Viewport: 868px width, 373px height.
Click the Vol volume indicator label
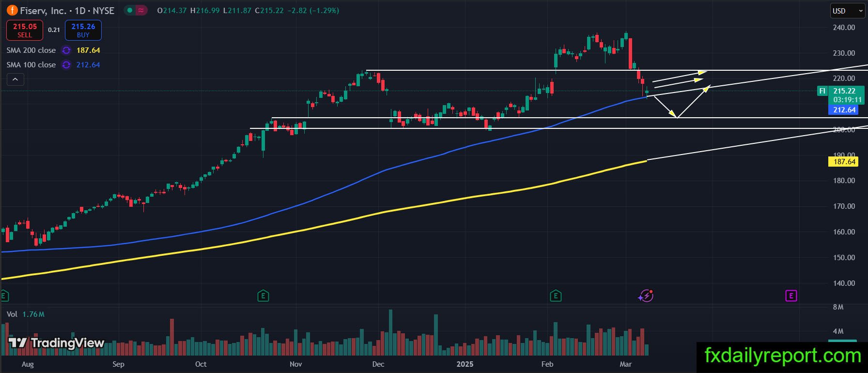coord(12,314)
